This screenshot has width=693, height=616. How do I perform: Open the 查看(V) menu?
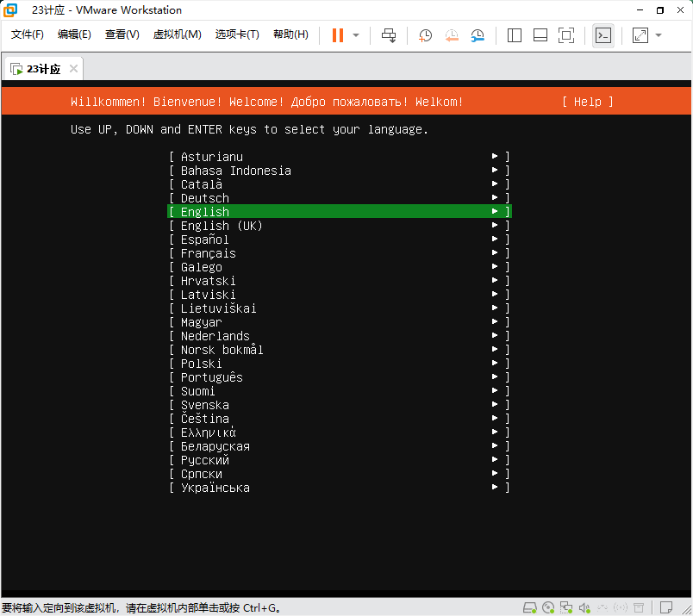122,34
